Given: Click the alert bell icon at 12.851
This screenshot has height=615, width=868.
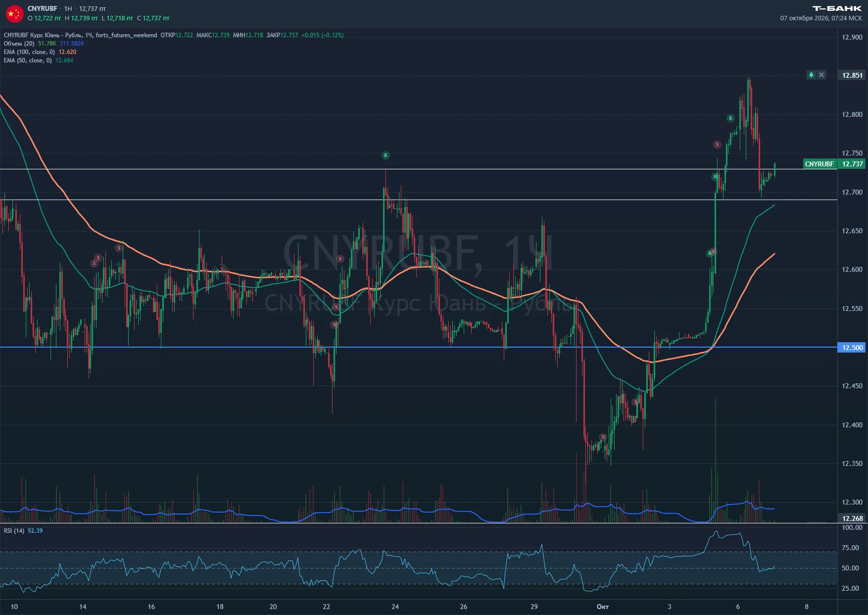Looking at the screenshot, I should [811, 75].
